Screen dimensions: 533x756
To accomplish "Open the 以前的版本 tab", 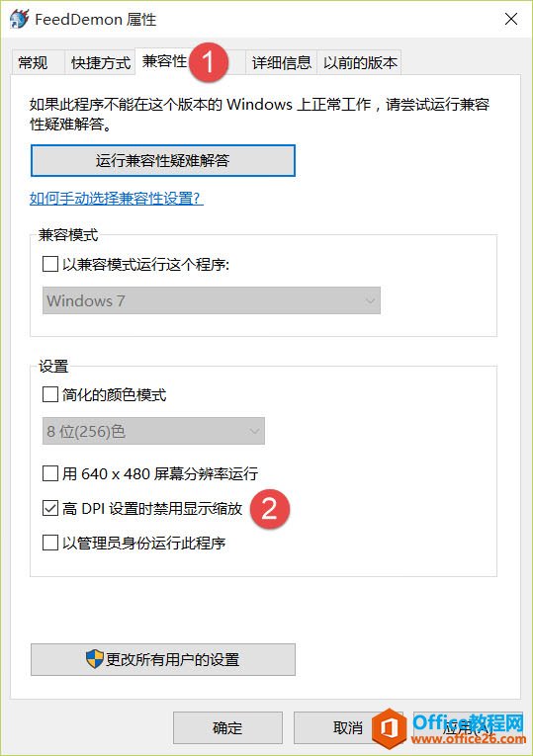I will pos(359,62).
